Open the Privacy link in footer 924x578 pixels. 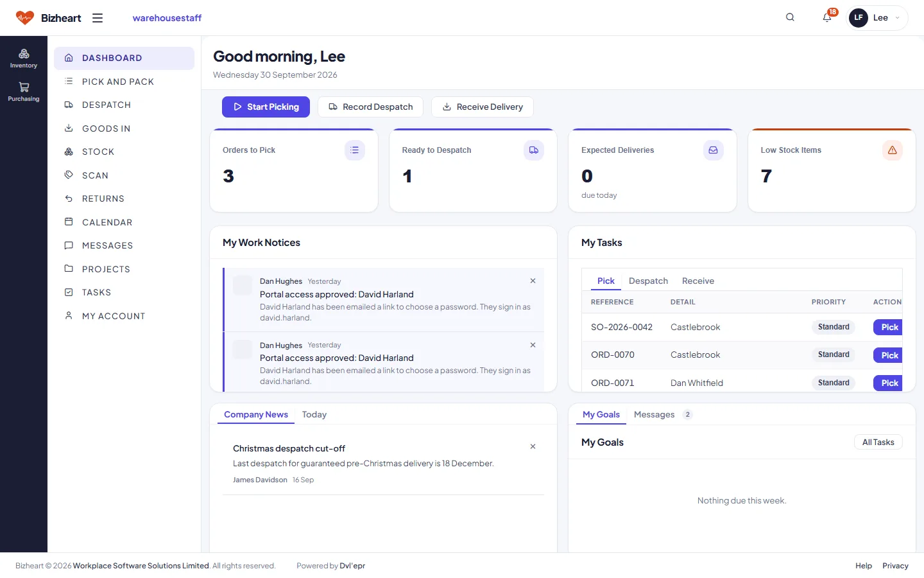click(895, 566)
